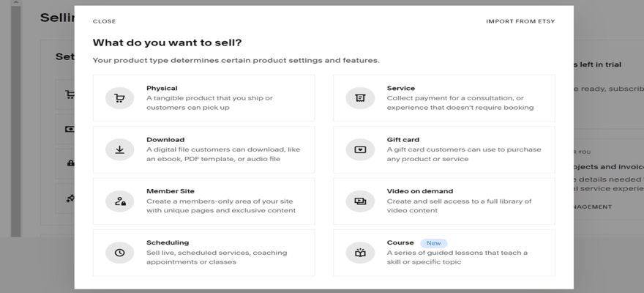Click the Scheduling clock icon
Viewport: 644px width, 293px height.
click(119, 253)
